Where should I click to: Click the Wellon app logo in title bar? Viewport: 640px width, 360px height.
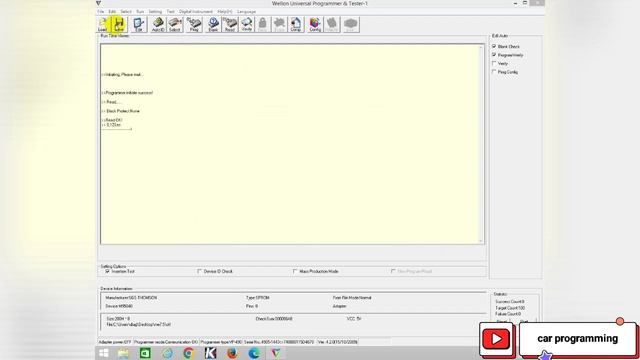point(98,3)
